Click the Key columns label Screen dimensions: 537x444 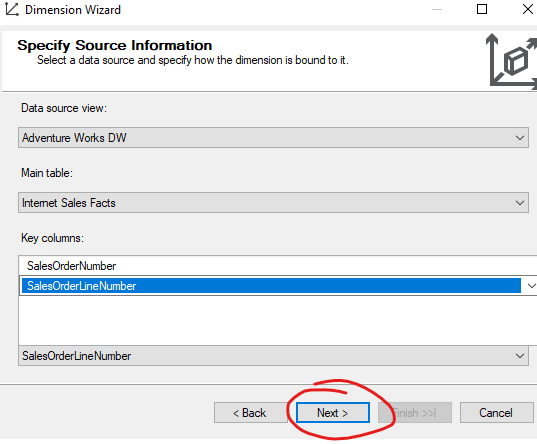[x=52, y=238]
